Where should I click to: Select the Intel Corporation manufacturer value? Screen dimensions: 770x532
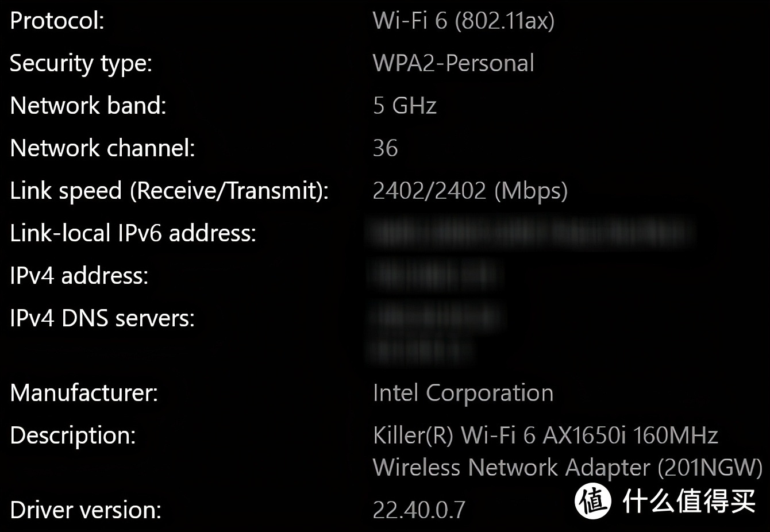point(463,393)
